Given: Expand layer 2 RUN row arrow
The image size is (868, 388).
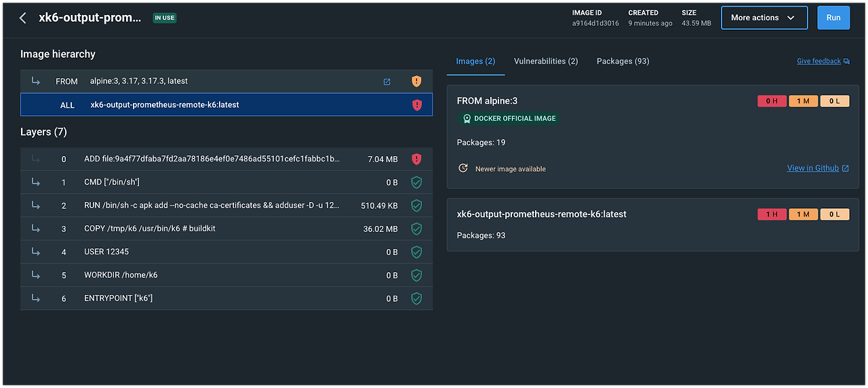Looking at the screenshot, I should coord(36,206).
